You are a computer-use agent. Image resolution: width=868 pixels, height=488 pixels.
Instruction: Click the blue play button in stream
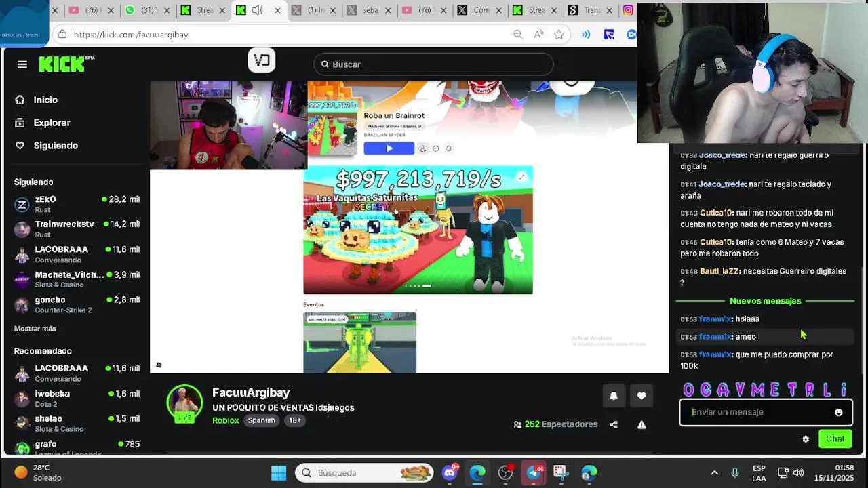point(389,148)
